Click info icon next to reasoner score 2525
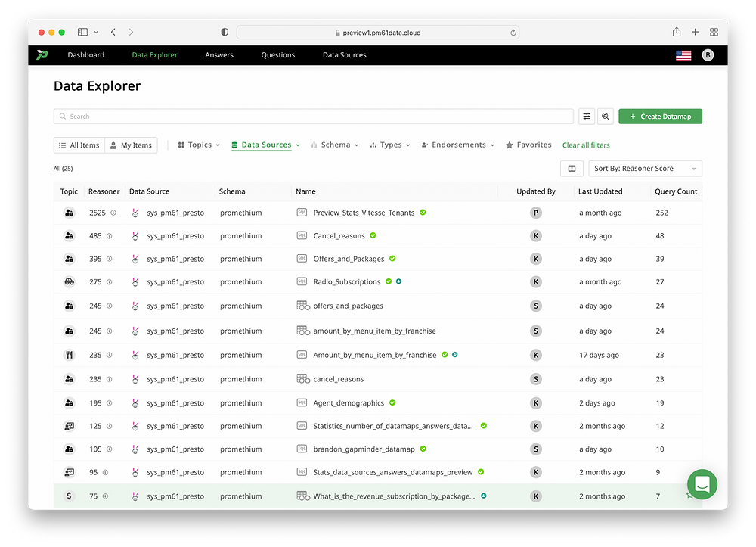This screenshot has height=547, width=756. click(x=113, y=213)
